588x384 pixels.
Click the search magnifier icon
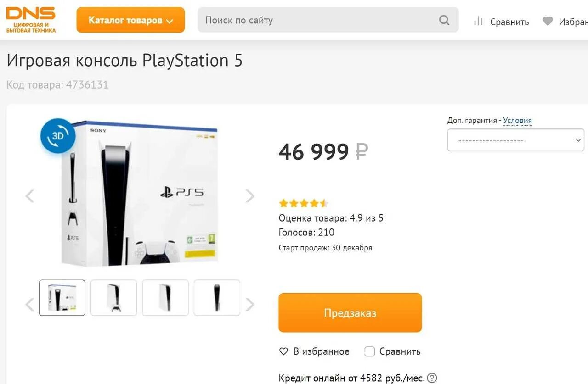point(444,20)
